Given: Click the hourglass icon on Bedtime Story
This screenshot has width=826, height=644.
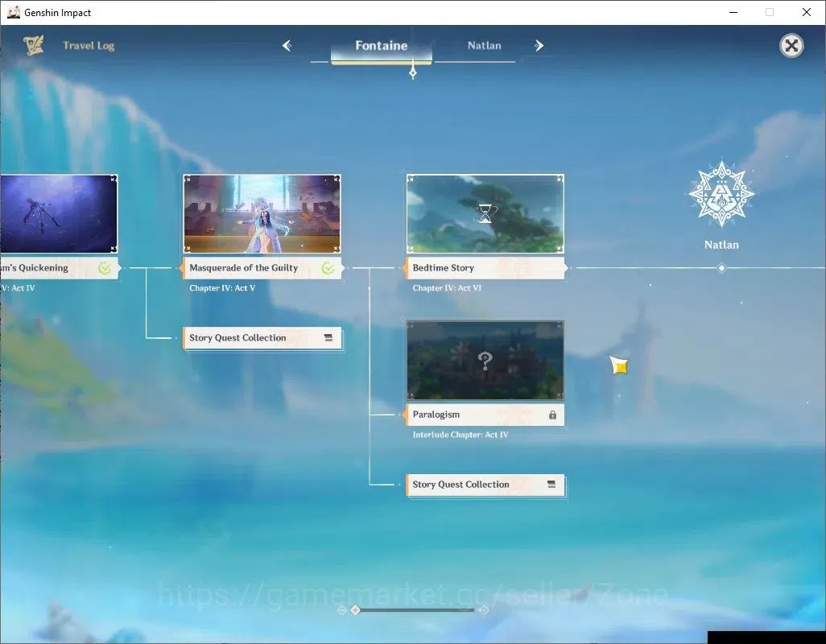Looking at the screenshot, I should click(x=485, y=214).
